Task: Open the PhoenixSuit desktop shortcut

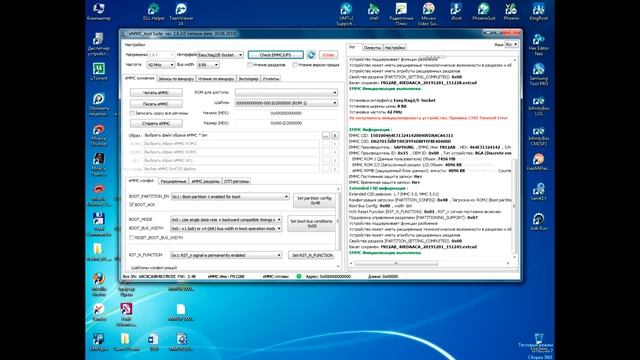Action: coord(484,12)
